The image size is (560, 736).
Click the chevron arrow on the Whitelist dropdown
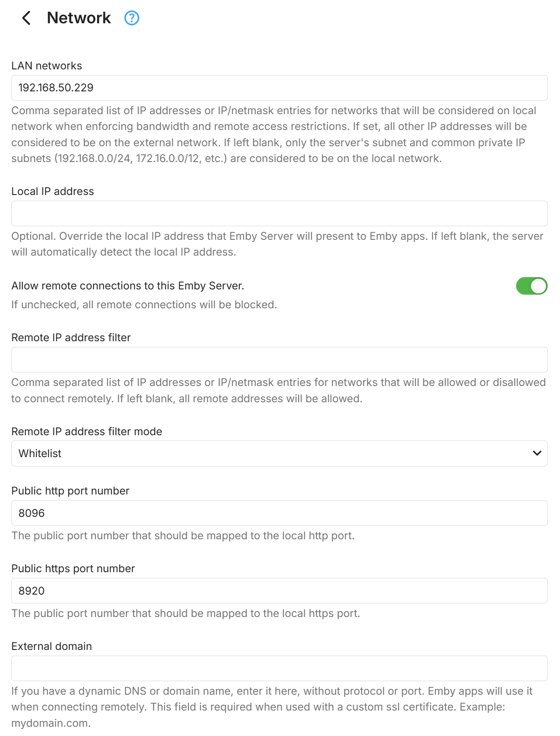pos(537,453)
